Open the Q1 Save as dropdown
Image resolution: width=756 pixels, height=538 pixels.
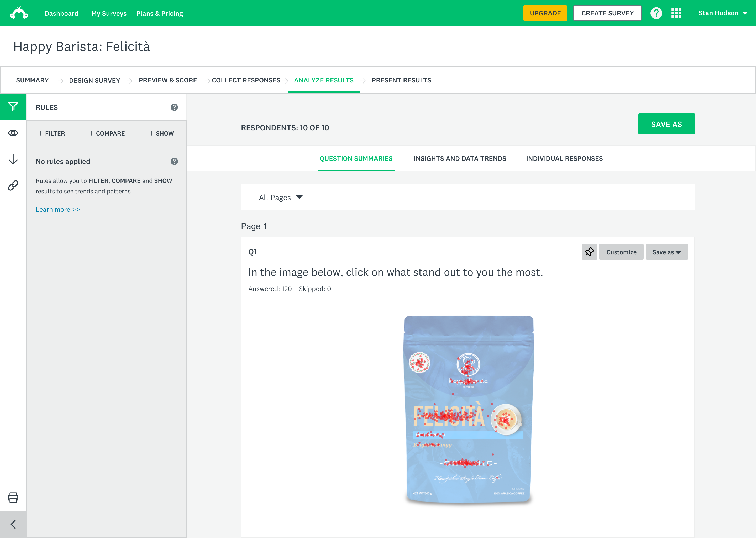(x=666, y=252)
